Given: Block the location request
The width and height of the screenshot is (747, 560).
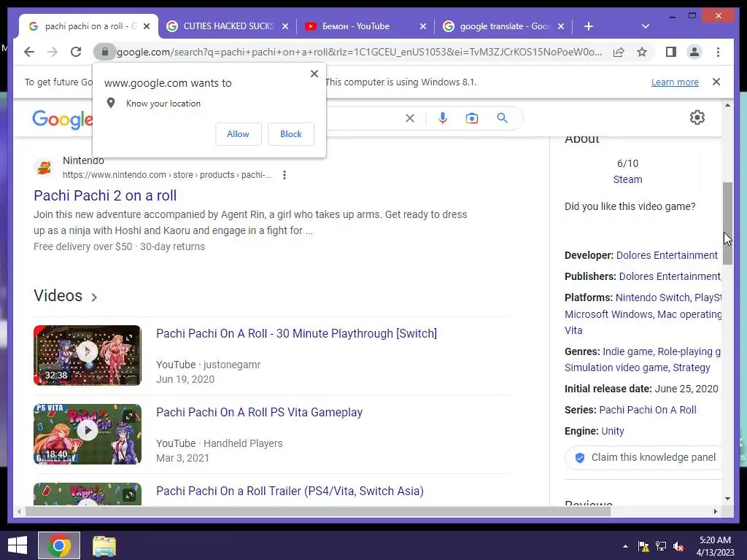Looking at the screenshot, I should [290, 134].
